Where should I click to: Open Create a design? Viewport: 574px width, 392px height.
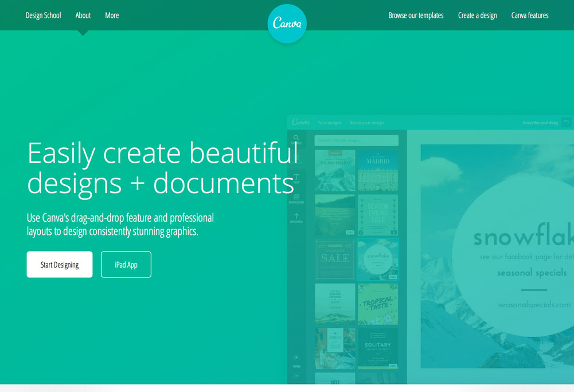click(x=477, y=15)
